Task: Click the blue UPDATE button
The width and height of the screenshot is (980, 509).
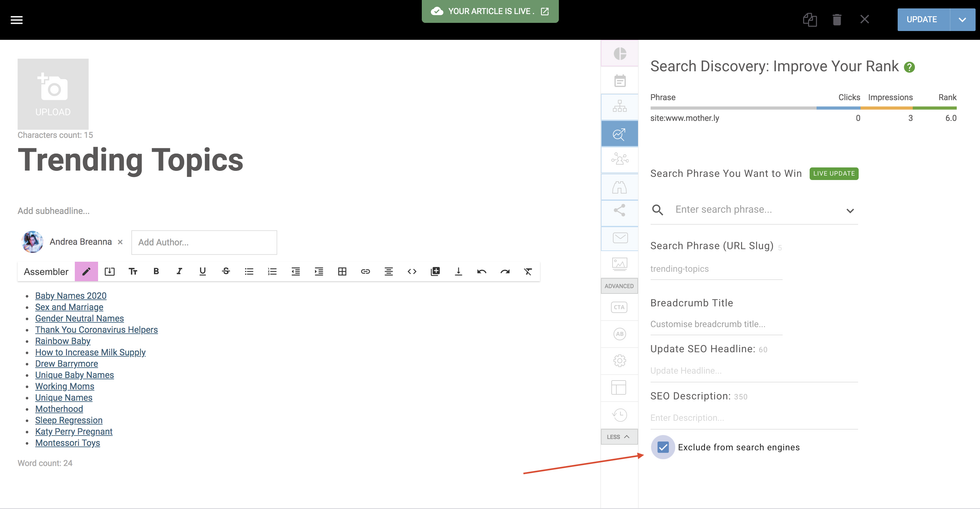Action: pyautogui.click(x=921, y=20)
